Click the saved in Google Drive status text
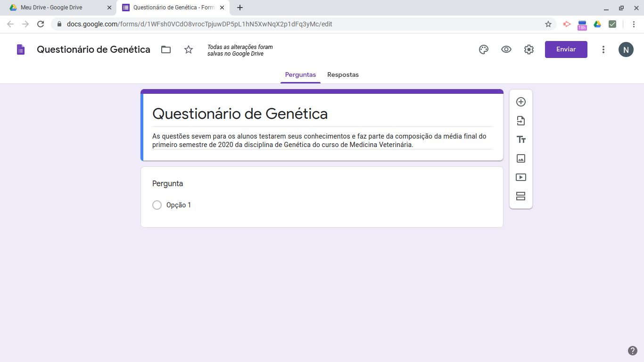Viewport: 644px width, 362px height. [x=240, y=50]
